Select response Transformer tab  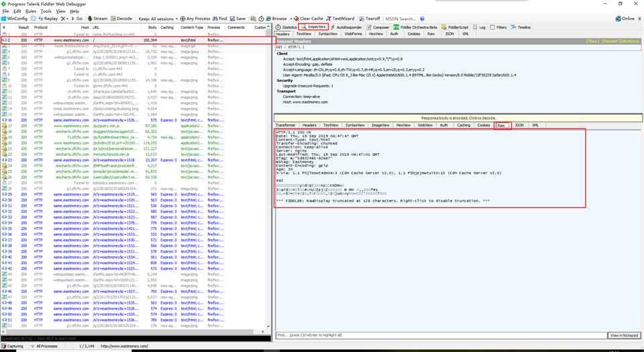click(x=286, y=125)
